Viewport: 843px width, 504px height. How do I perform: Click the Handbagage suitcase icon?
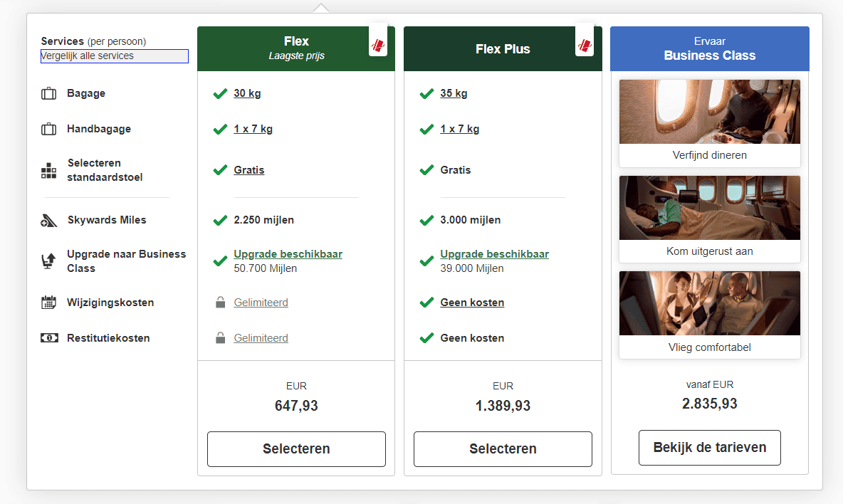(x=48, y=129)
